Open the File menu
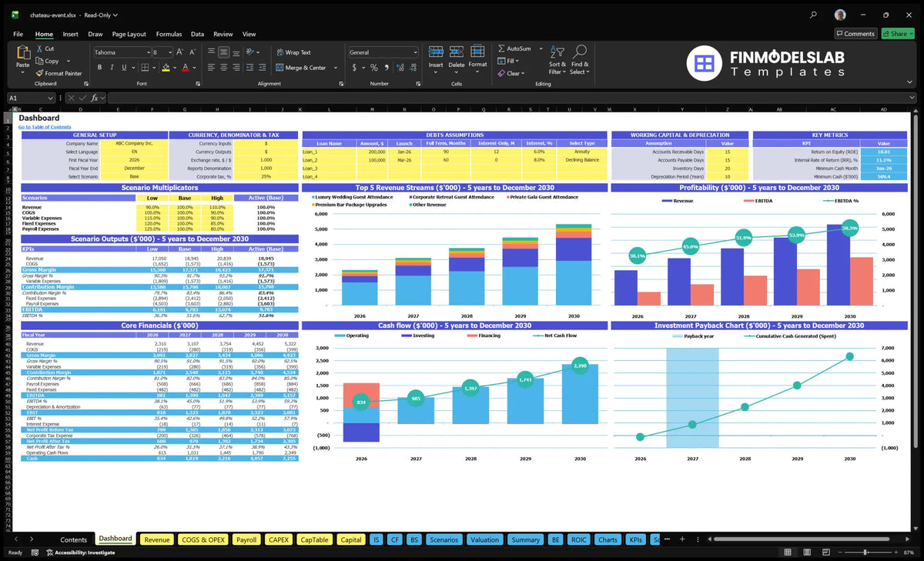Viewport: 924px width, 561px height. coord(18,34)
